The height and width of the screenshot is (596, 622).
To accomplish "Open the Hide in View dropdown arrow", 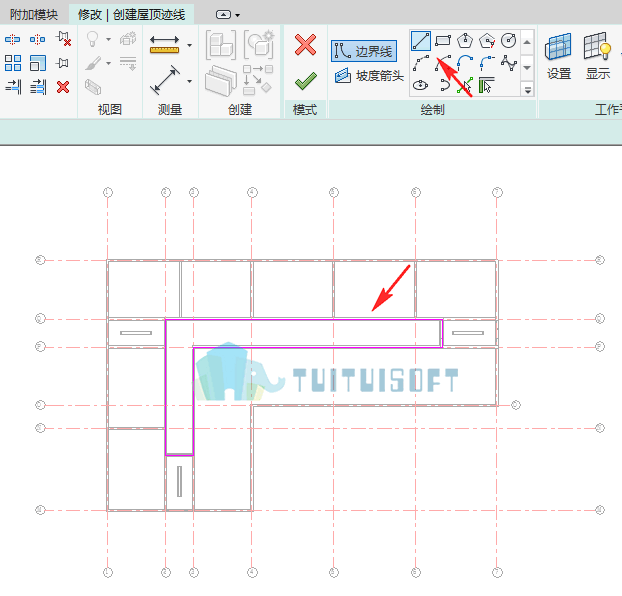I will [x=108, y=39].
